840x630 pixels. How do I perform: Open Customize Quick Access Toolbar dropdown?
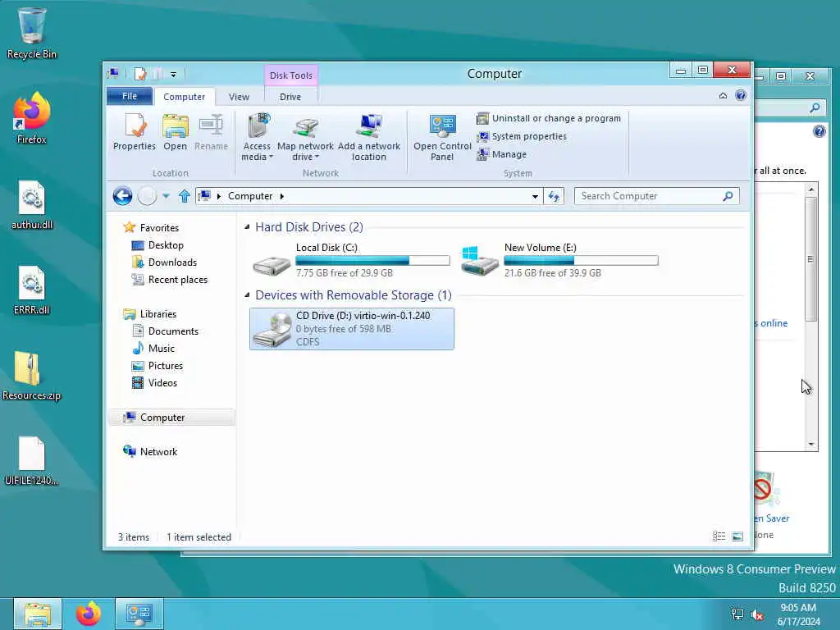173,75
